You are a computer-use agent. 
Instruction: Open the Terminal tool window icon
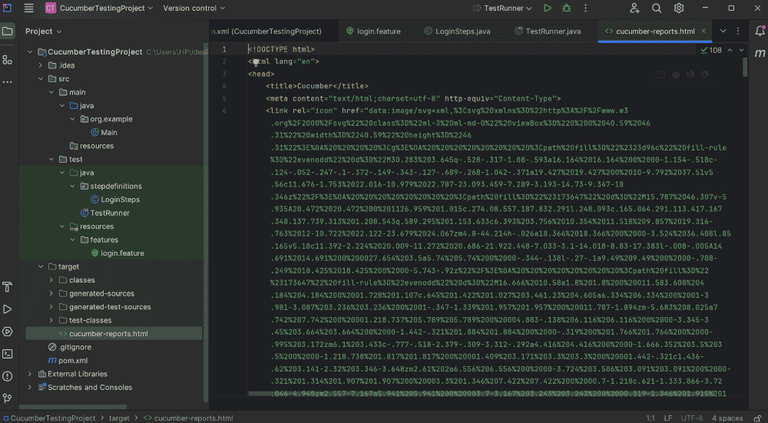[x=7, y=353]
